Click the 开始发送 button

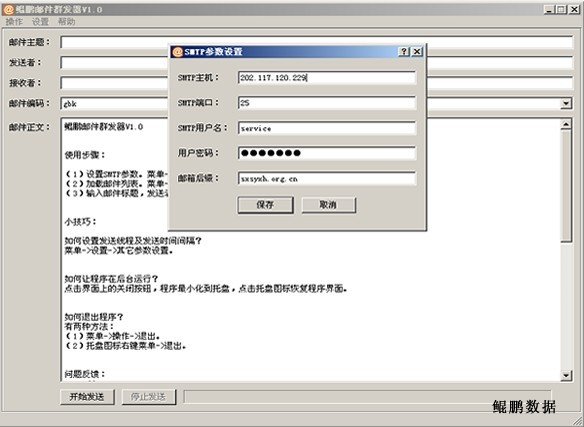(x=87, y=397)
